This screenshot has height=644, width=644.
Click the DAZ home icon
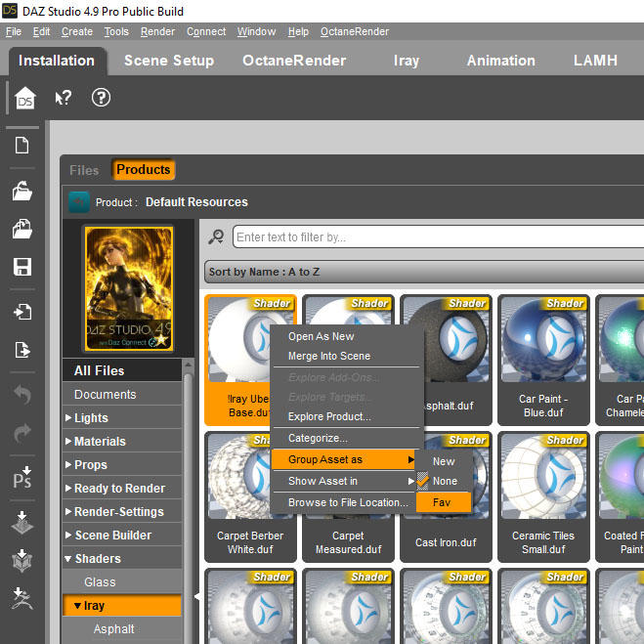click(25, 98)
